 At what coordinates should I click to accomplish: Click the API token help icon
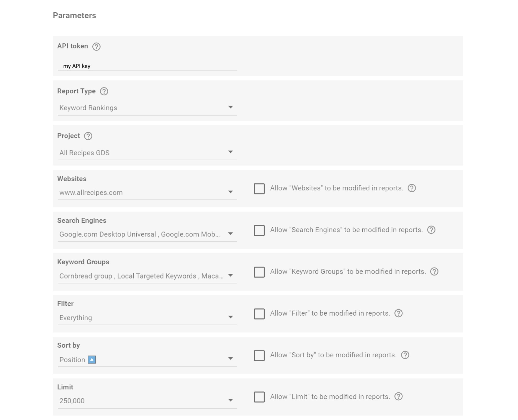click(x=96, y=46)
